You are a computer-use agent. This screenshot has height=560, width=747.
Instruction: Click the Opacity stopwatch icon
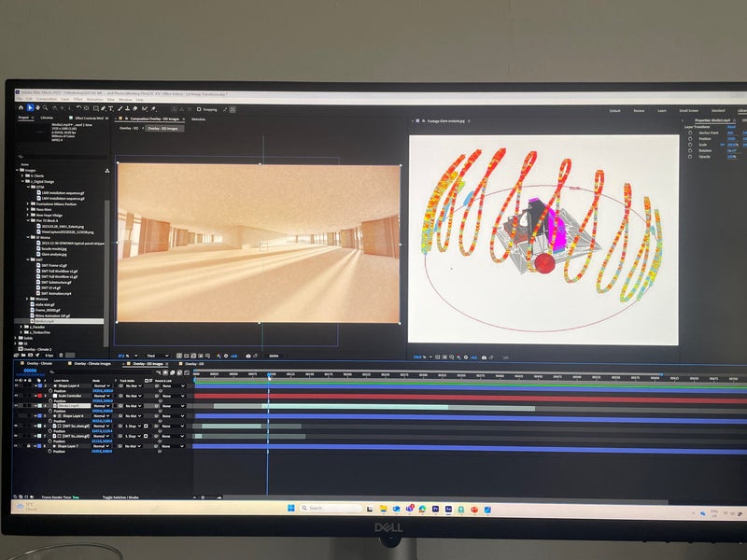[690, 156]
